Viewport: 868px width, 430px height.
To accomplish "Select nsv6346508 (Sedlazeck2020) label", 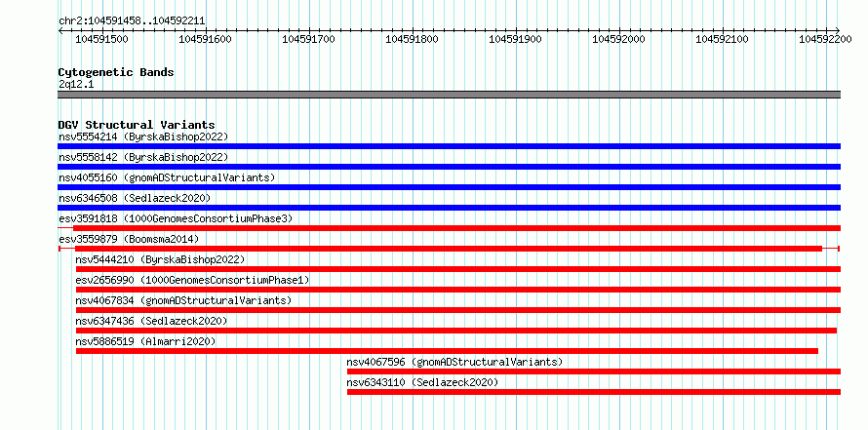I will tap(135, 198).
